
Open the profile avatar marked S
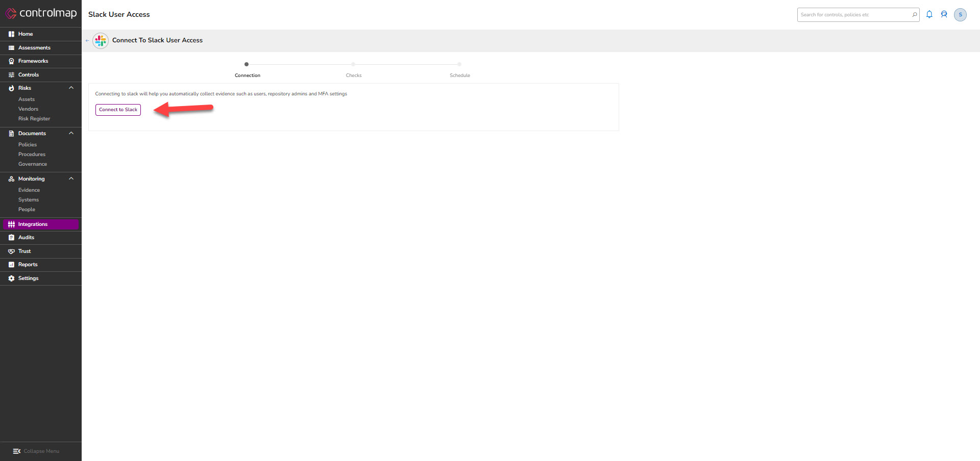pos(961,14)
